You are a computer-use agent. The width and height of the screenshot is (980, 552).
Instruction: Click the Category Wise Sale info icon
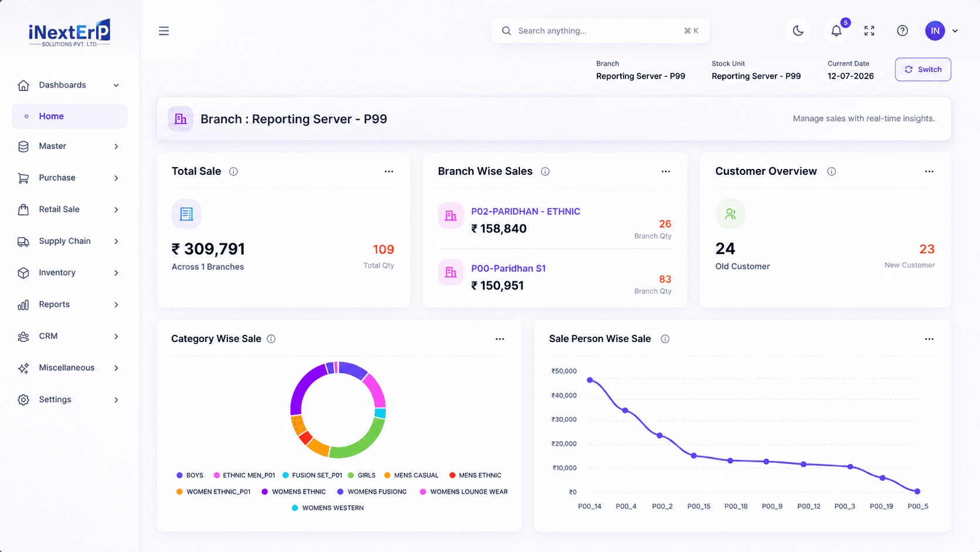pos(271,339)
